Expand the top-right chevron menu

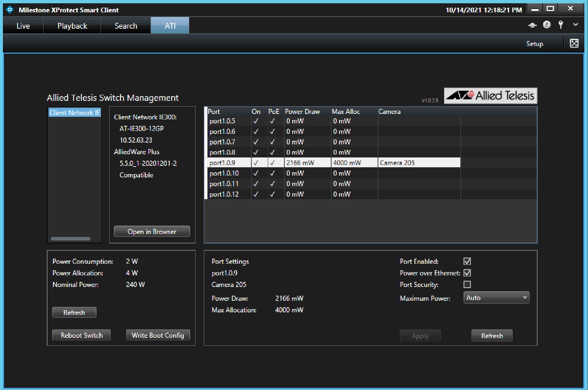(x=576, y=25)
